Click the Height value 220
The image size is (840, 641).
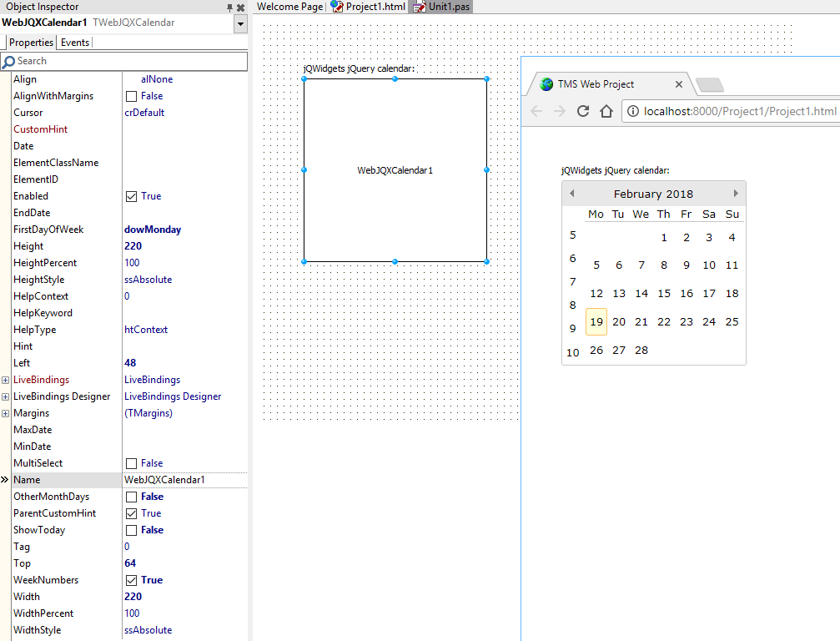[133, 246]
